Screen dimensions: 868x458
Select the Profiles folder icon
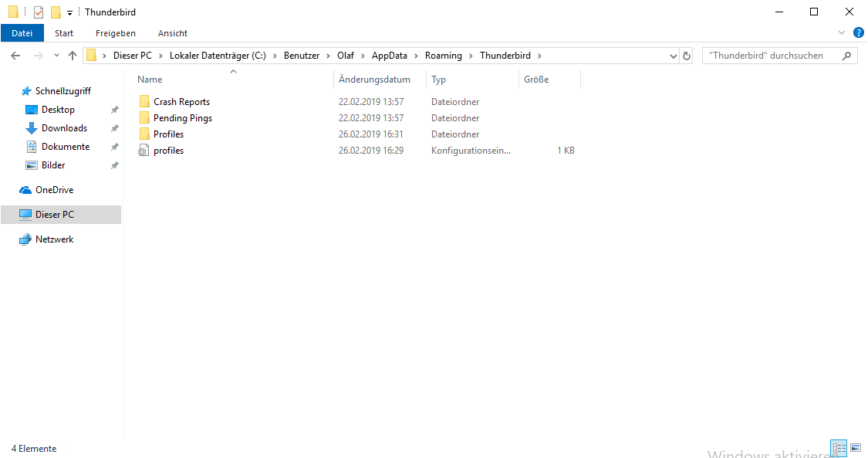click(144, 134)
